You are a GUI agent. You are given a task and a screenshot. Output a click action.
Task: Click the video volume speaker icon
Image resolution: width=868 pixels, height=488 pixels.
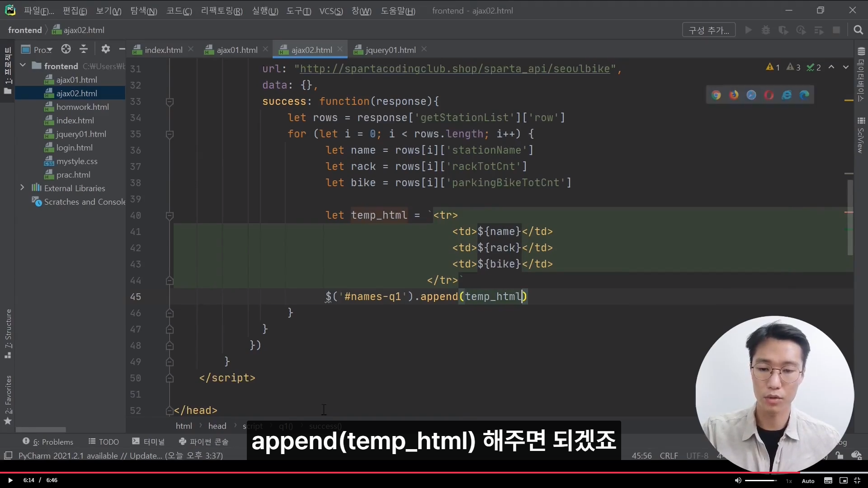738,480
